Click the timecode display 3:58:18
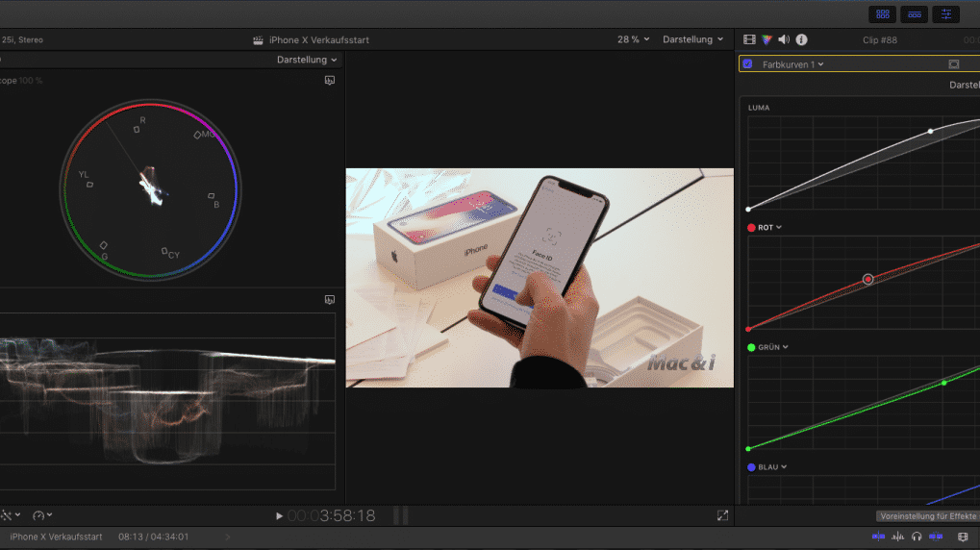Viewport: 980px width, 550px height. 331,515
